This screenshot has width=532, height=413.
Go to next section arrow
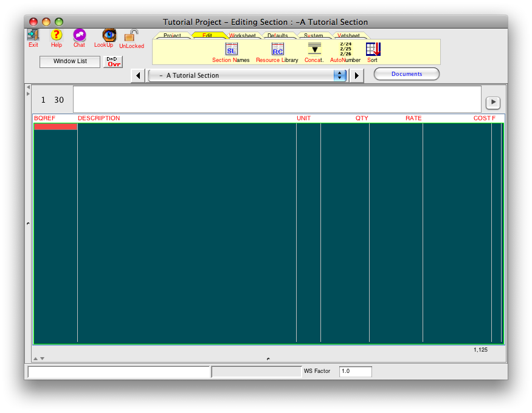[356, 75]
